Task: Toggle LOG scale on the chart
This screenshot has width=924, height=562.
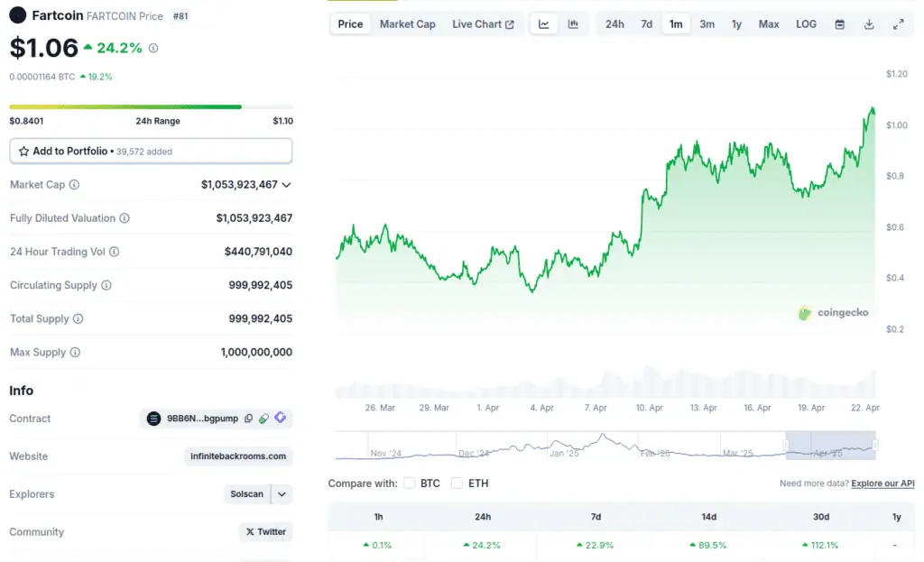Action: click(x=806, y=24)
